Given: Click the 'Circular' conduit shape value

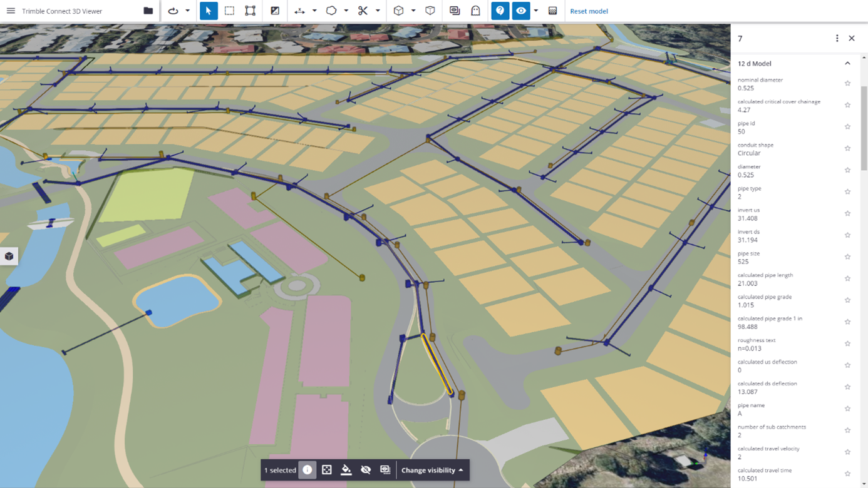Looking at the screenshot, I should tap(749, 153).
